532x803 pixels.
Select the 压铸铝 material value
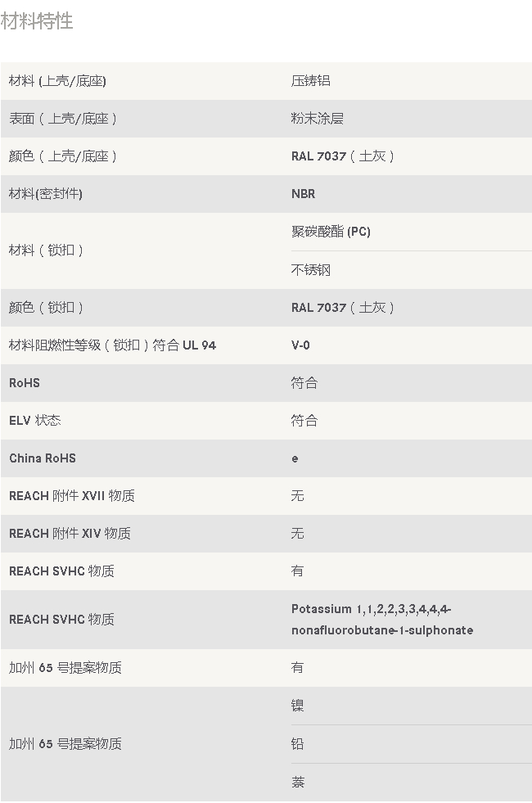pyautogui.click(x=311, y=81)
